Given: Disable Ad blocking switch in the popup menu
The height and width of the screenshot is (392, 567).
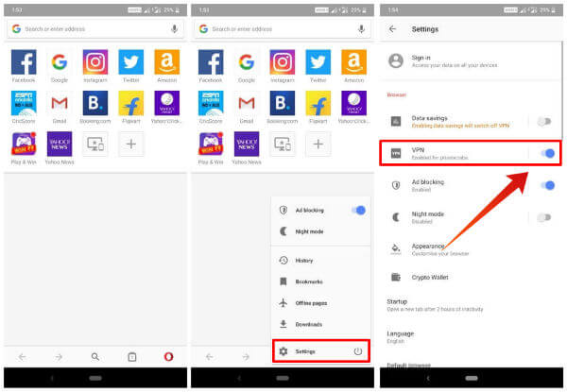Looking at the screenshot, I should (x=357, y=211).
